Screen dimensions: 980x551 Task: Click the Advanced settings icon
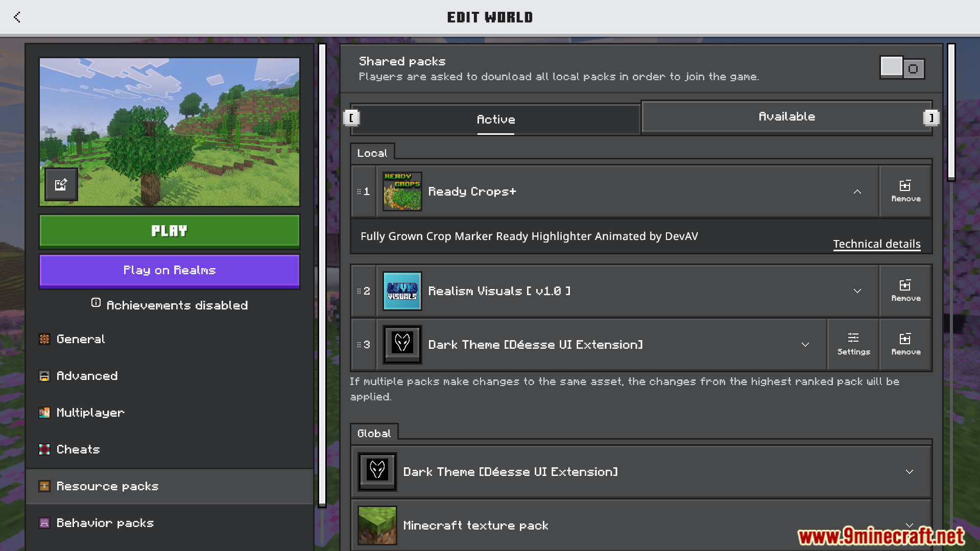(44, 376)
